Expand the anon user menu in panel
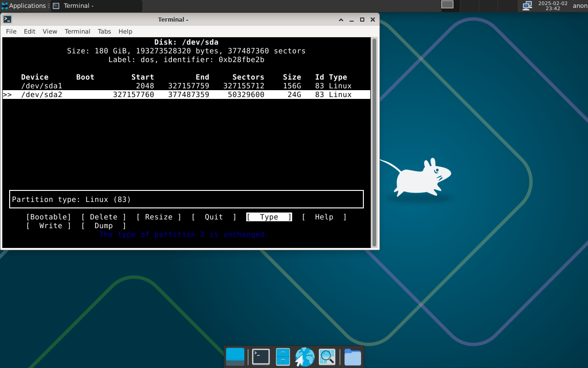Viewport: 588px width, 368px height. [x=580, y=6]
